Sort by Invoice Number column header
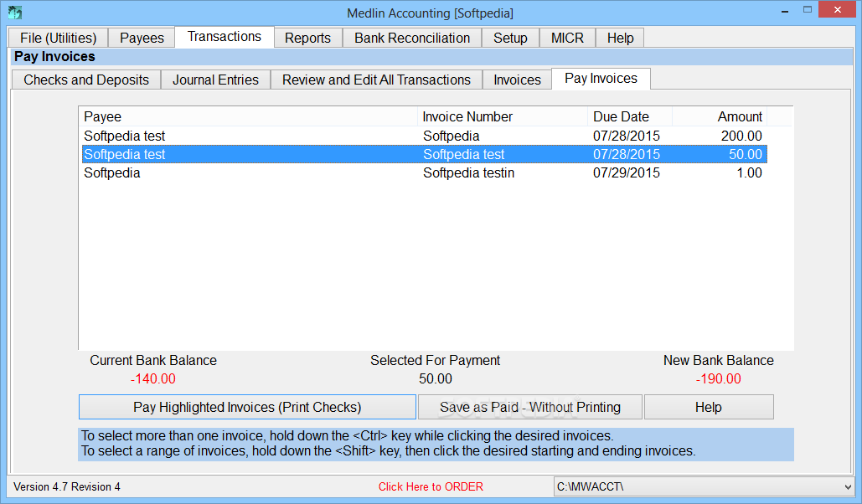Viewport: 862px width, 504px height. point(503,116)
